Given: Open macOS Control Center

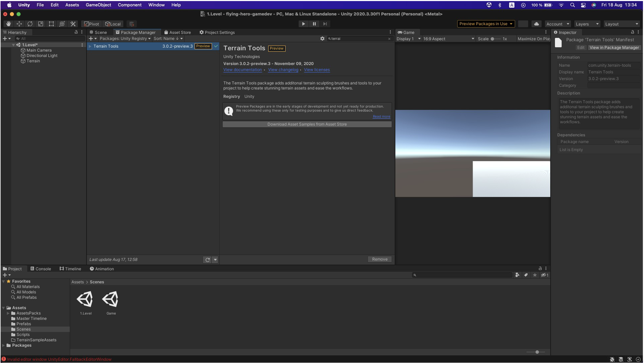Looking at the screenshot, I should click(583, 5).
